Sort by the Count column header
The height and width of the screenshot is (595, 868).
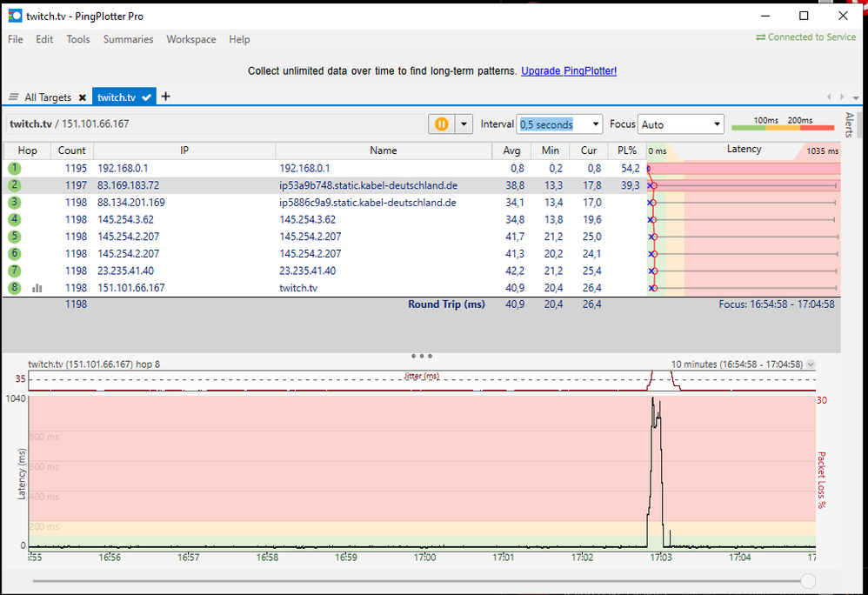coord(72,150)
